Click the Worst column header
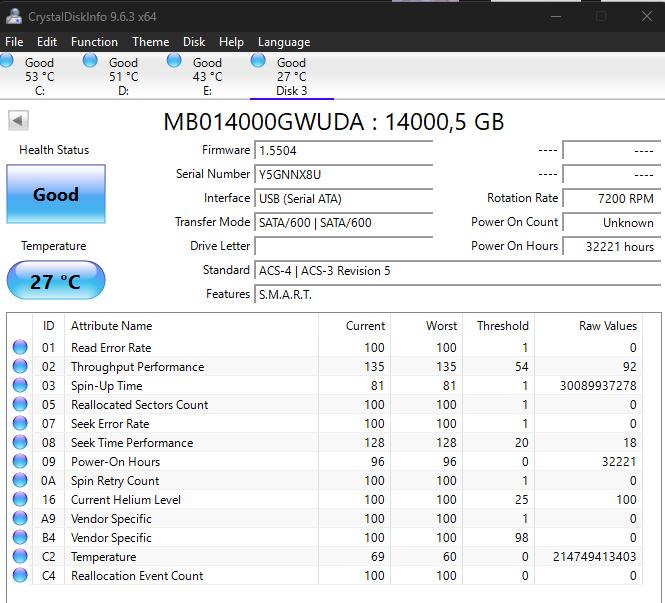Image resolution: width=665 pixels, height=603 pixels. pyautogui.click(x=427, y=326)
